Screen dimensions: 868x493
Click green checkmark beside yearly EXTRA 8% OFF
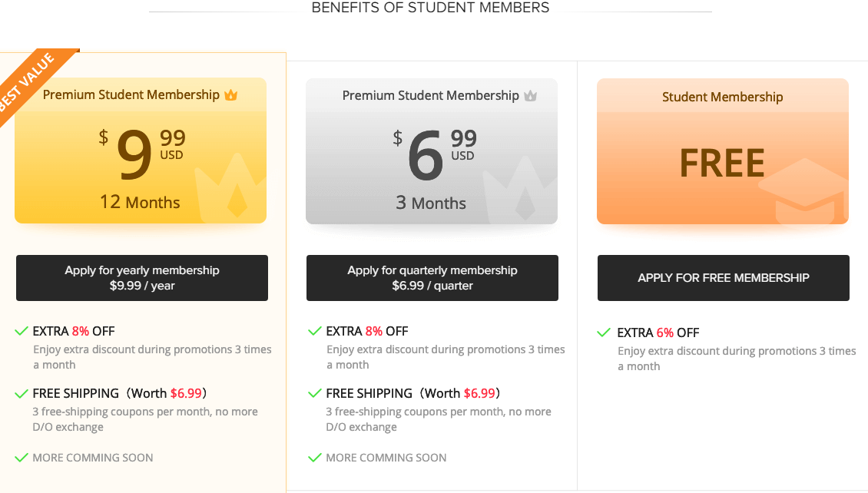pyautogui.click(x=22, y=332)
